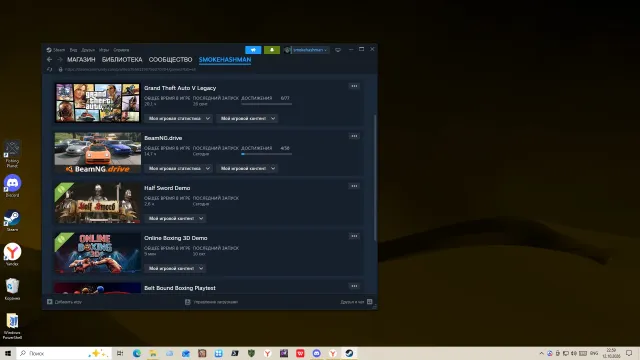The height and width of the screenshot is (360, 640).
Task: Click the lock icon beside the URL
Action: point(60,69)
